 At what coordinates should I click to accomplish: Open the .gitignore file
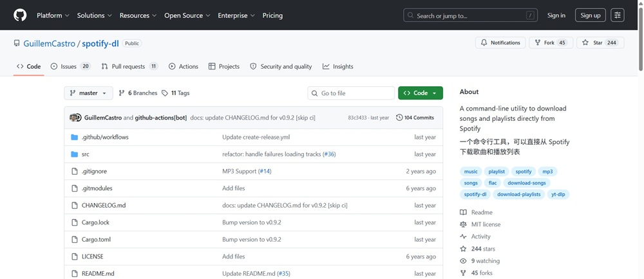coord(94,171)
